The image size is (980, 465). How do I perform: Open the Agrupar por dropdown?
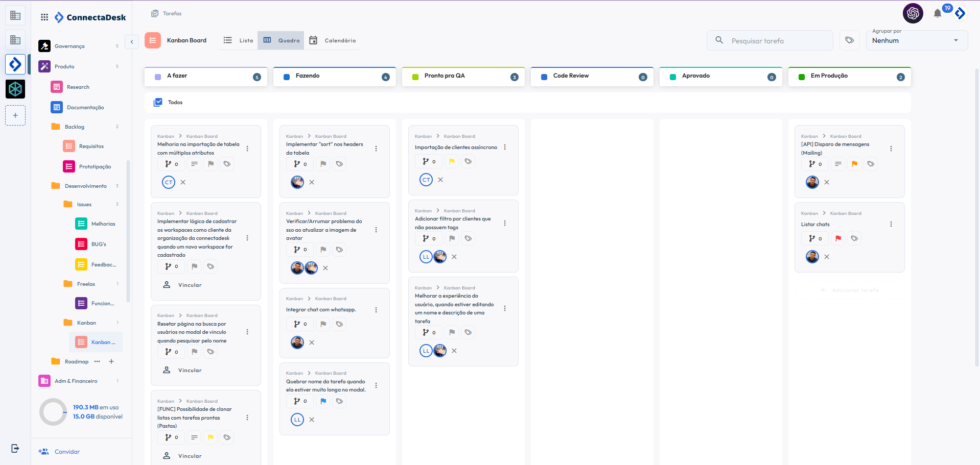tap(916, 40)
